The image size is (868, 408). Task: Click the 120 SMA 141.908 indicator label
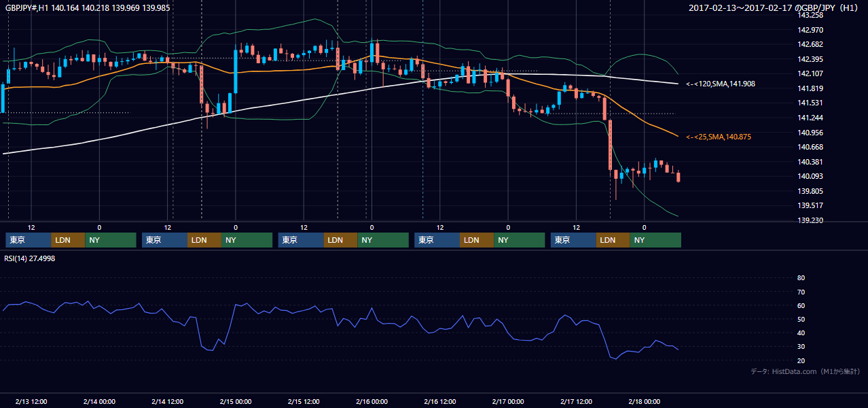coord(721,84)
